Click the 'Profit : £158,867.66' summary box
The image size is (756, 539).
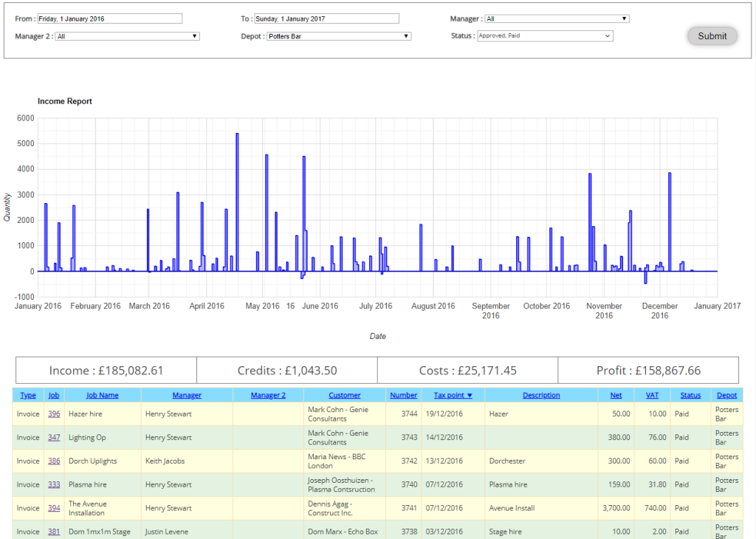coord(648,370)
